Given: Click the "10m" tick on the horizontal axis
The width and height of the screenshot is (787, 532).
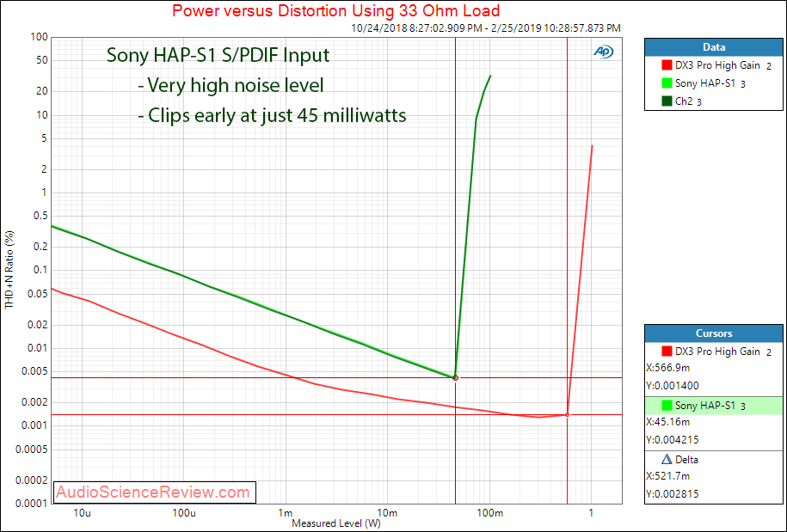Looking at the screenshot, I should tap(387, 513).
